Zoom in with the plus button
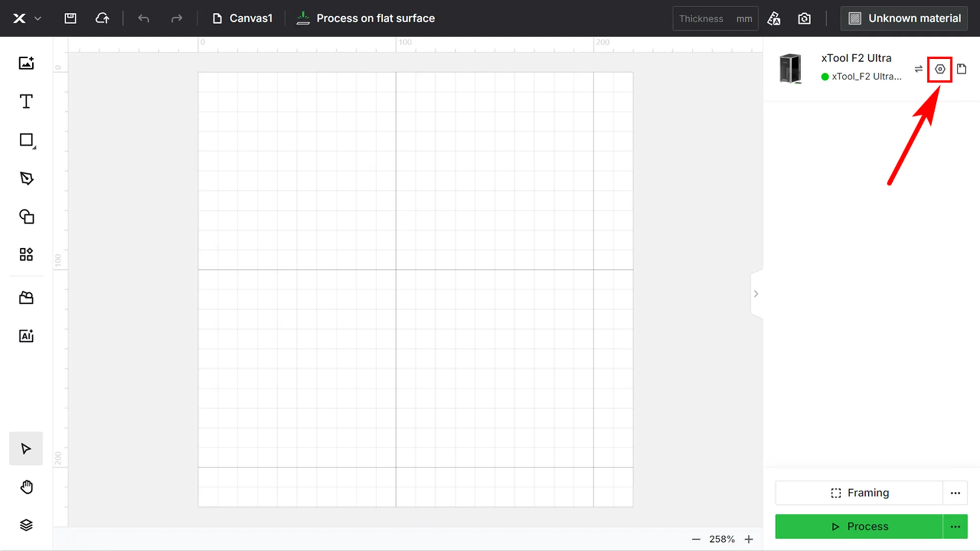Viewport: 980px width, 551px height. coord(749,539)
